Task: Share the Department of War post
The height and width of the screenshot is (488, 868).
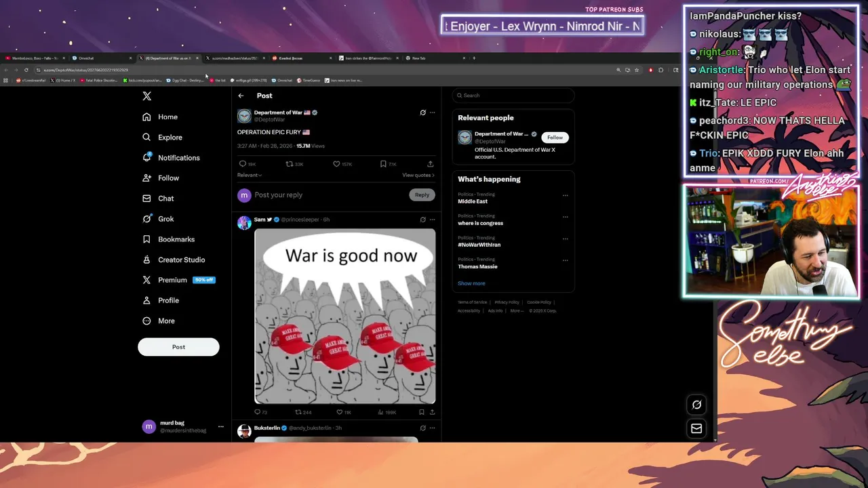Action: (430, 164)
